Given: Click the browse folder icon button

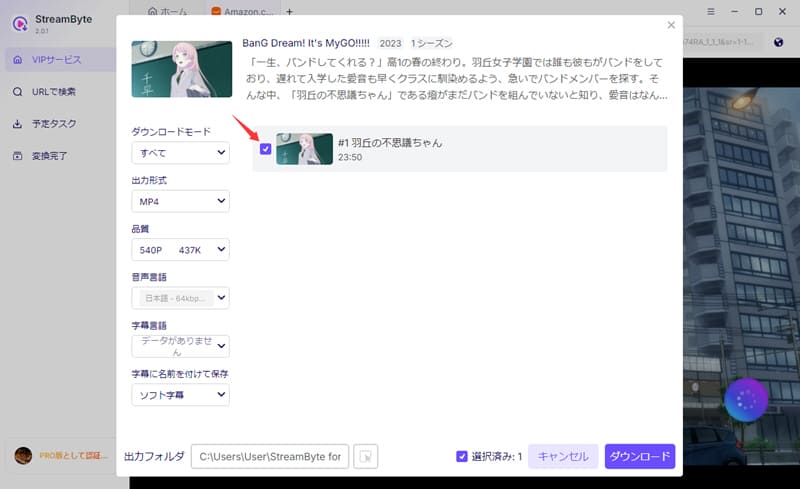Looking at the screenshot, I should tap(365, 456).
